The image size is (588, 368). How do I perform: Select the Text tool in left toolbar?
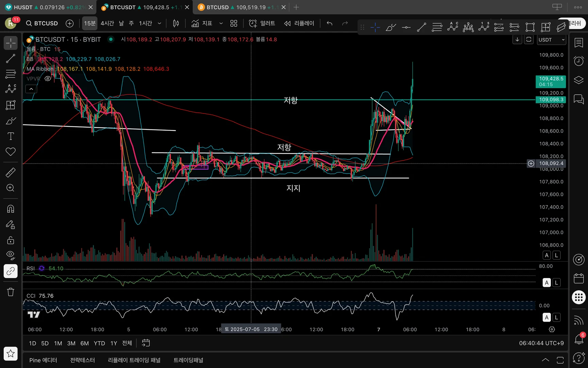click(11, 136)
